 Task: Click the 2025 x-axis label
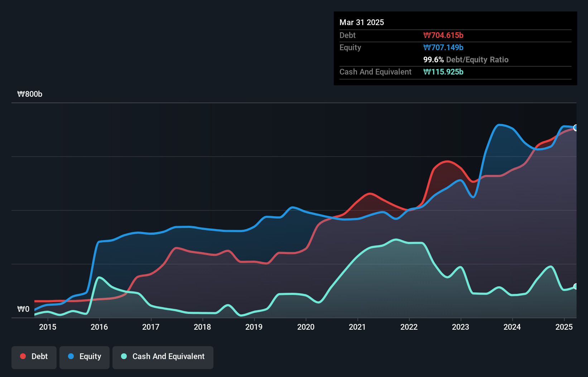pyautogui.click(x=564, y=327)
